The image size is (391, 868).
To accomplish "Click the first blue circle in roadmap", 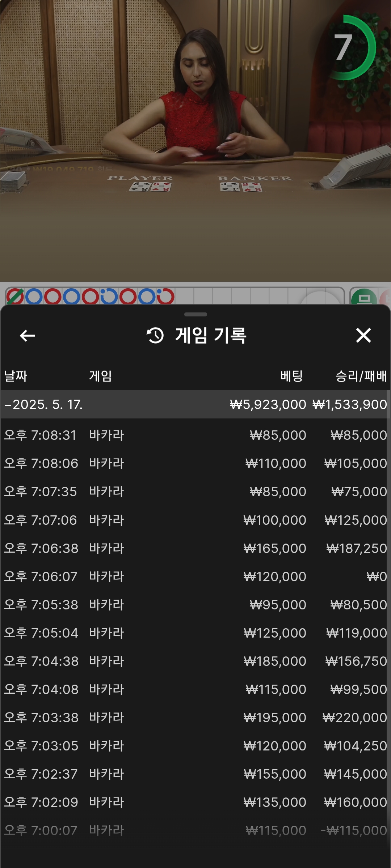I will [34, 297].
